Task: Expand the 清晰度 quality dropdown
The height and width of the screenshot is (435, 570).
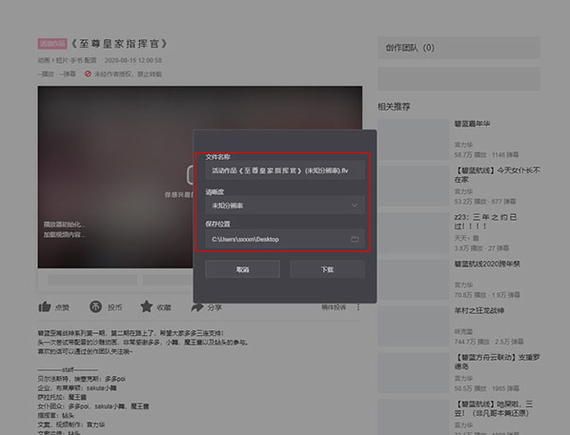Action: 285,206
